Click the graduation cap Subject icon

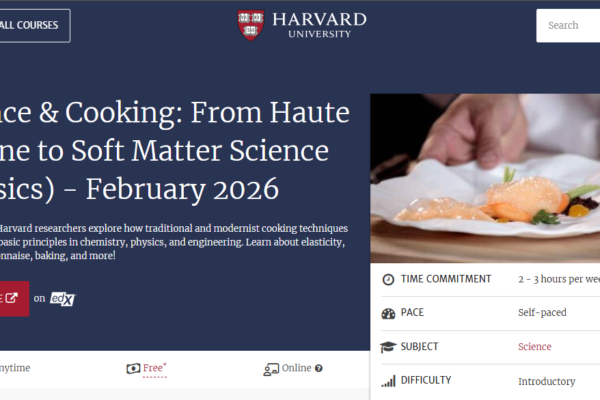388,347
